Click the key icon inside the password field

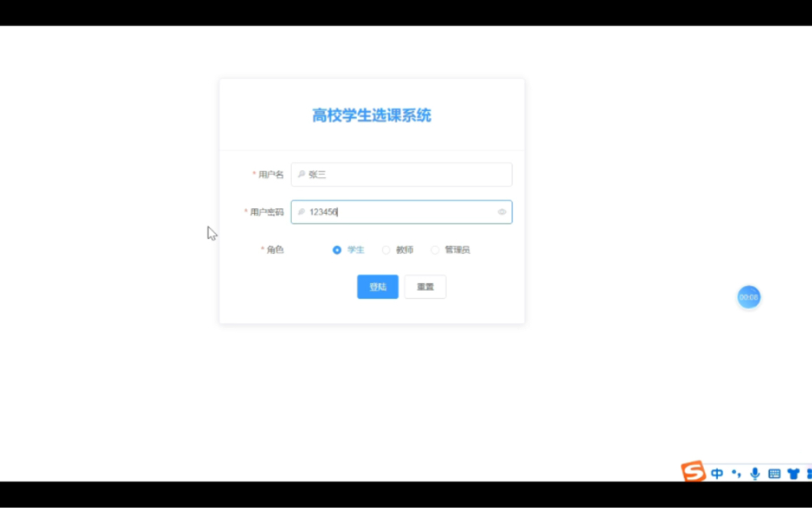point(300,211)
